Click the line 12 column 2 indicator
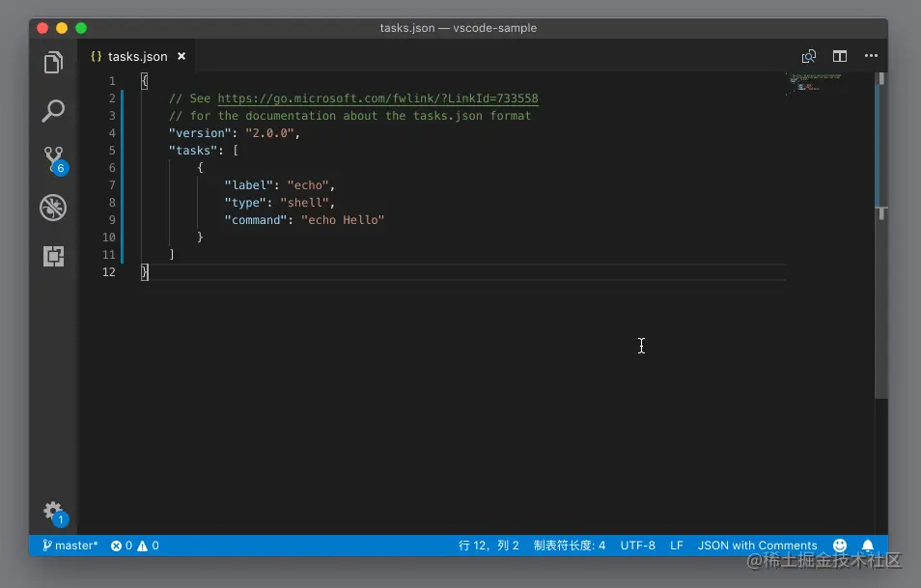Image resolution: width=921 pixels, height=588 pixels. (488, 546)
